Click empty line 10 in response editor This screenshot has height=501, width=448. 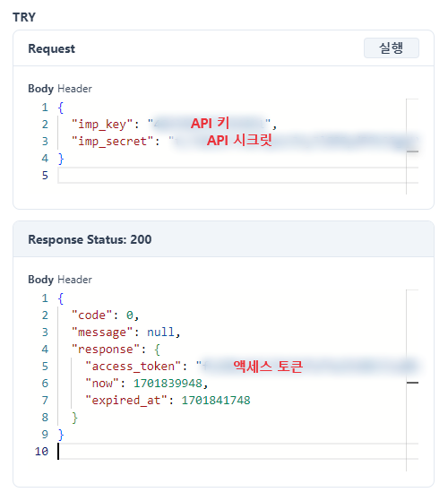238,451
